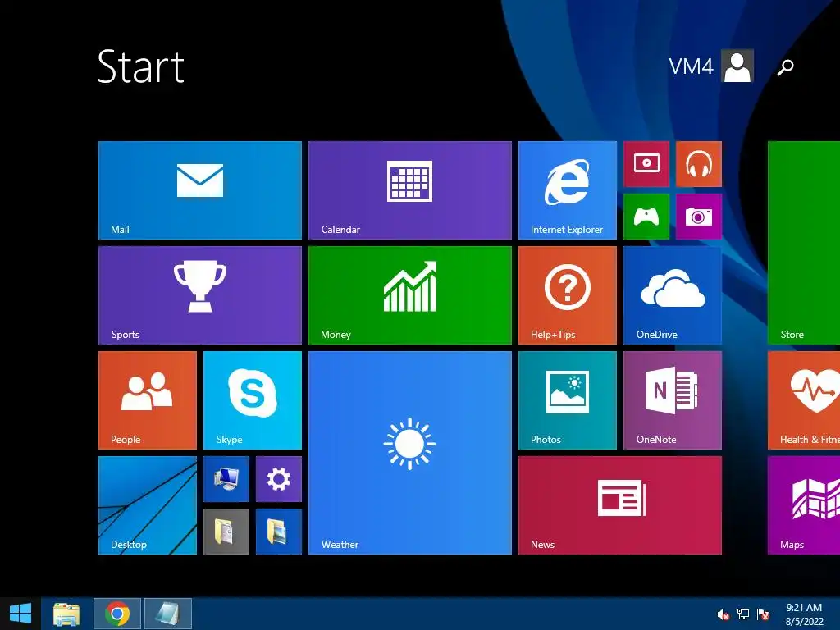Open the Documents folder tile
This screenshot has width=840, height=630.
pyautogui.click(x=226, y=532)
